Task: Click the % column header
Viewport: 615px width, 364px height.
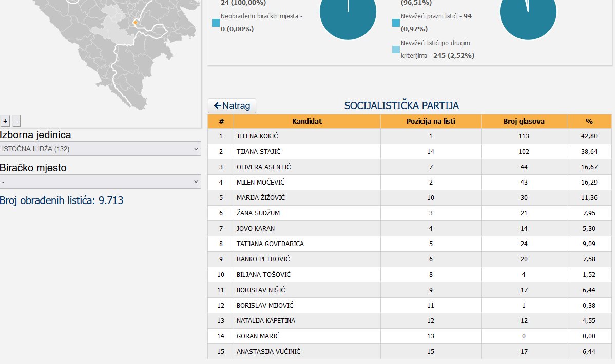Action: click(589, 122)
